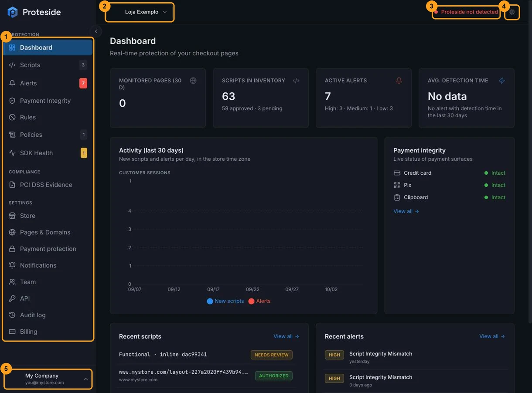Click the Dashboard grid icon in sidebar

coord(12,47)
